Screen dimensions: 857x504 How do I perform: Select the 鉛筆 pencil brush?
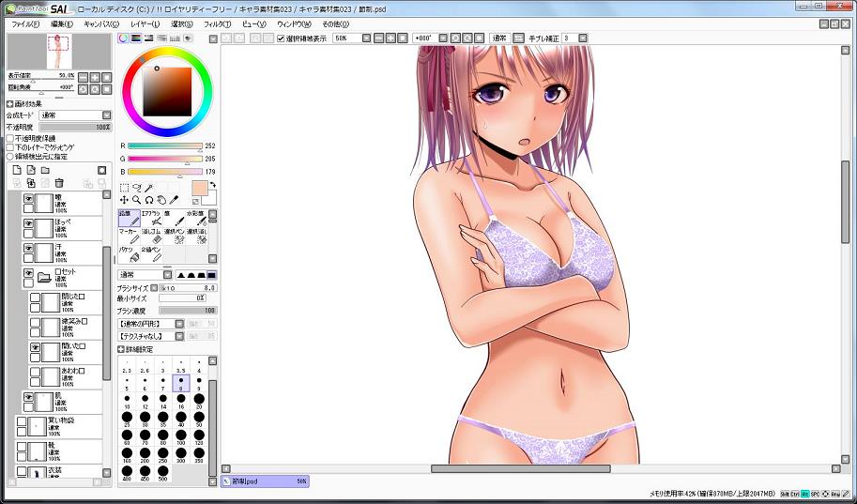(x=129, y=219)
